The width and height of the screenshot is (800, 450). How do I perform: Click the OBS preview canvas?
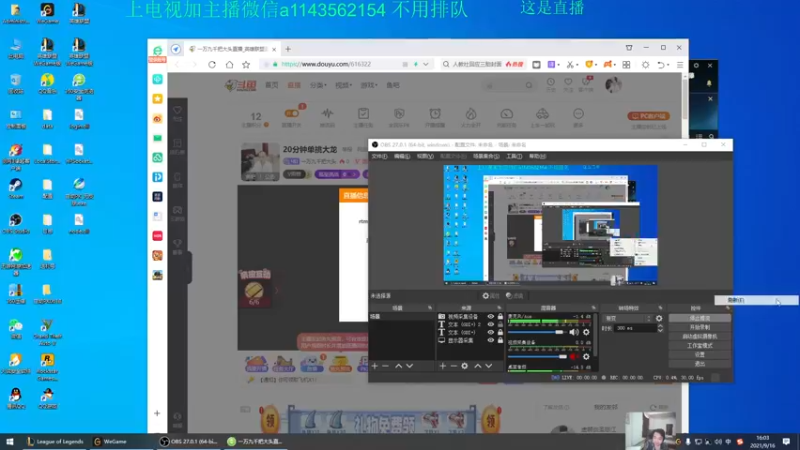pyautogui.click(x=551, y=225)
